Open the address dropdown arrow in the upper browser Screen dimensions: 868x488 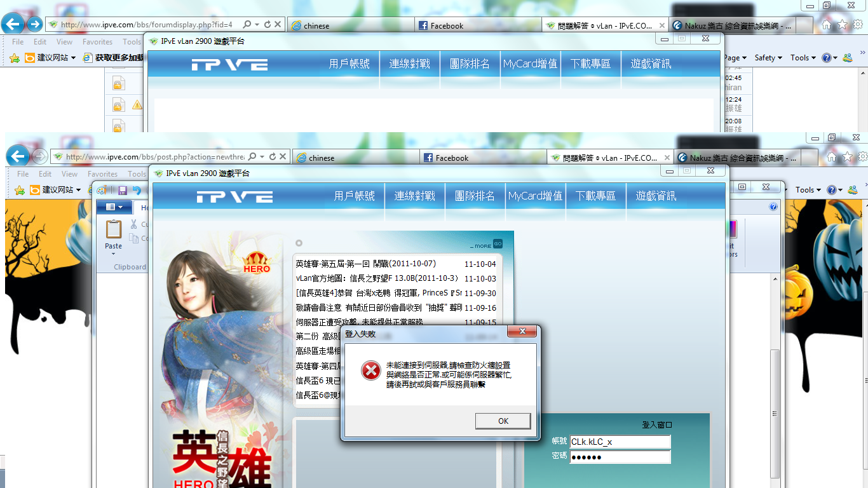click(x=257, y=25)
